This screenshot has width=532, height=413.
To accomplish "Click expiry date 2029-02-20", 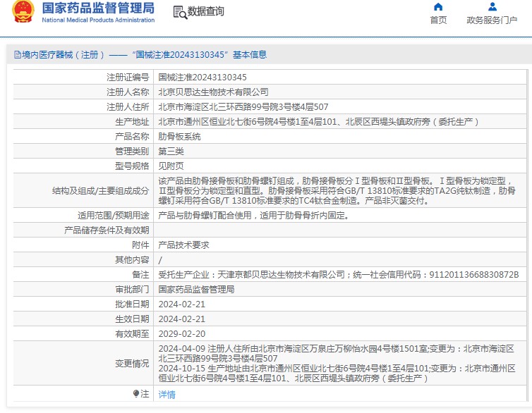I will click(x=182, y=334).
